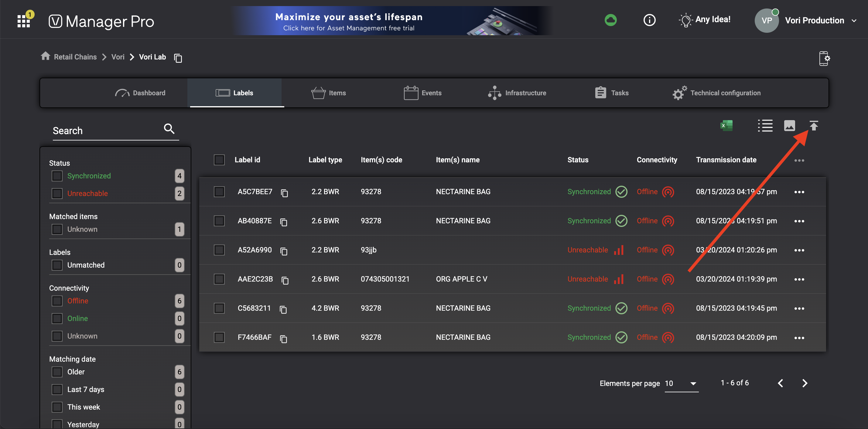868x429 pixels.
Task: Enable the Offline connectivity filter
Action: tap(57, 301)
